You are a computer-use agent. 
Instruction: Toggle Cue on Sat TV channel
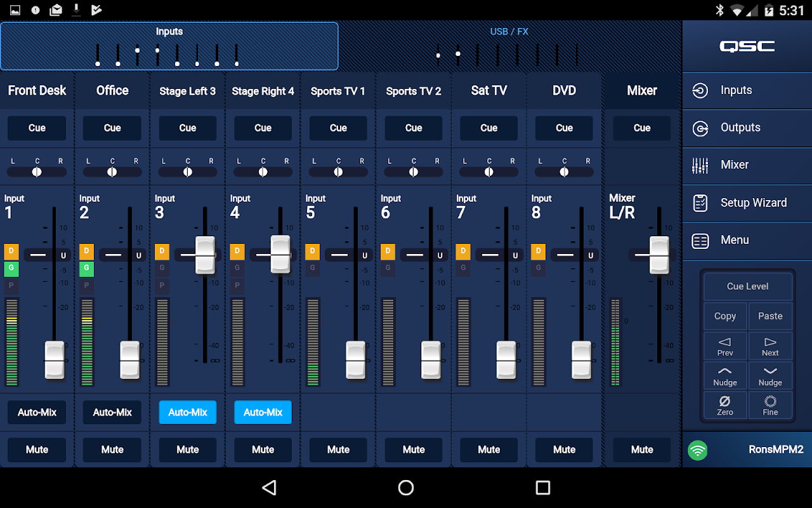(x=489, y=128)
